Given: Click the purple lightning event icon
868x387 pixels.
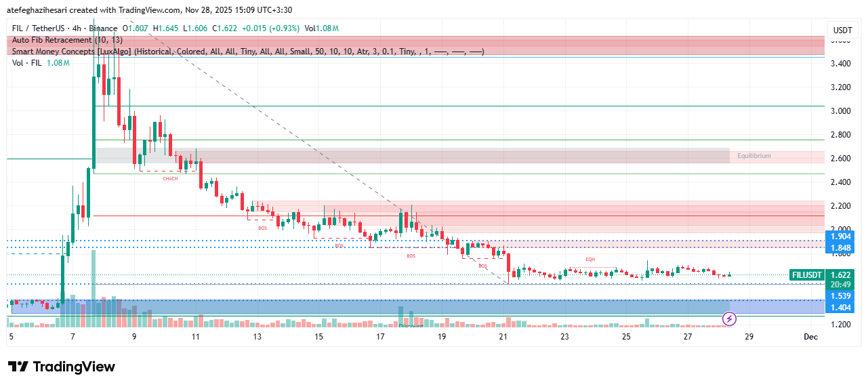Looking at the screenshot, I should click(729, 318).
